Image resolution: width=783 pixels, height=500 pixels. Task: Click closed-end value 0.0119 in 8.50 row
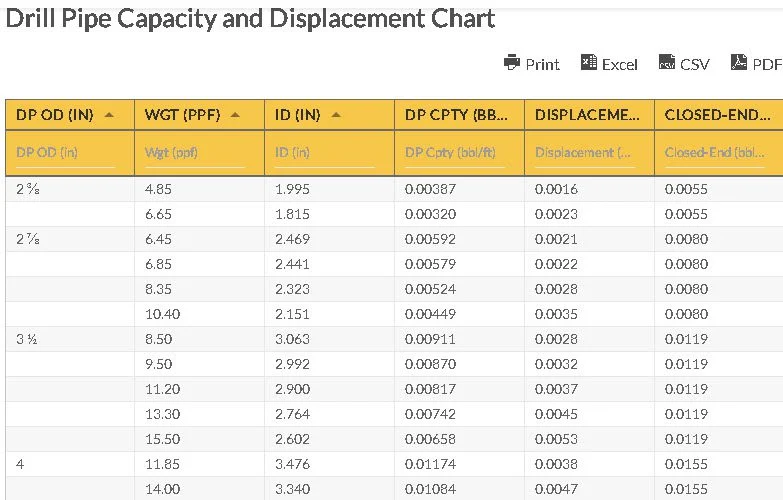686,339
